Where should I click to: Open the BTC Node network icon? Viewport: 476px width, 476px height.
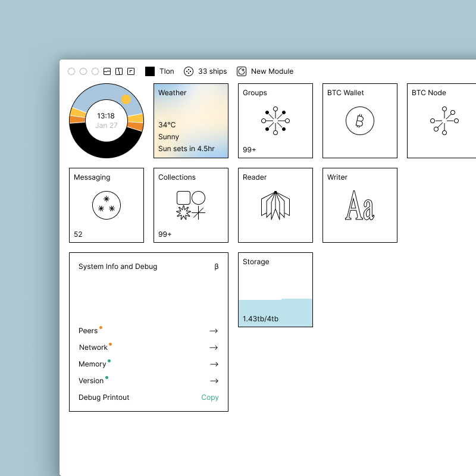coord(444,121)
